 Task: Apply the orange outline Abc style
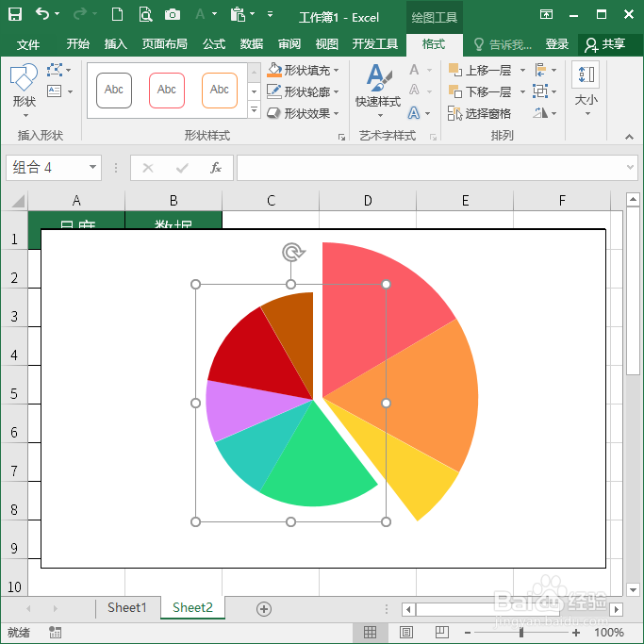click(x=220, y=91)
